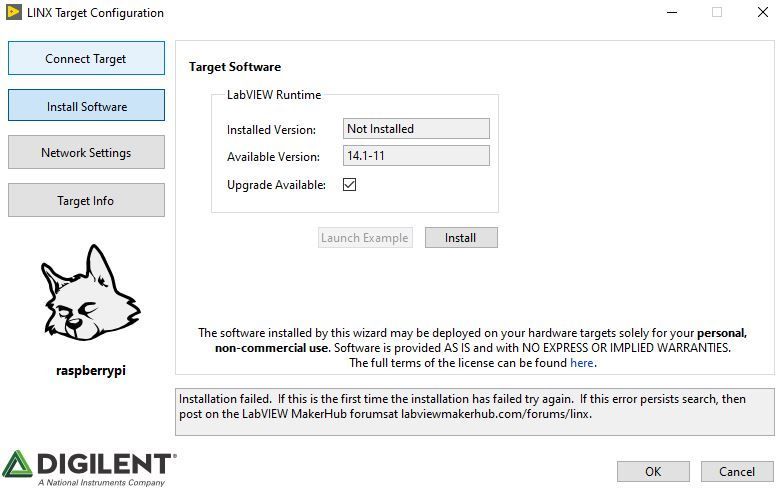Click the LINX title bar app icon
This screenshot has width=783, height=490.
click(14, 12)
